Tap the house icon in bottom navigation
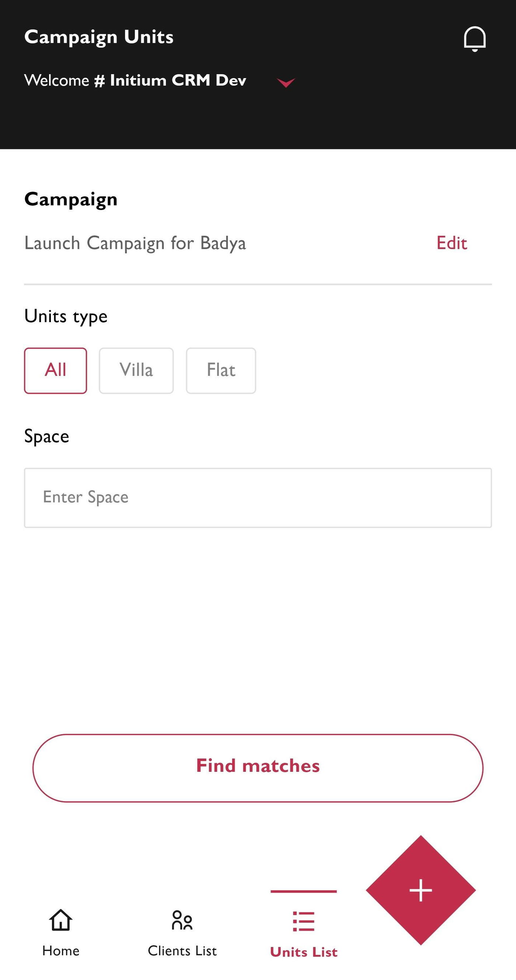This screenshot has width=516, height=980. (x=61, y=920)
